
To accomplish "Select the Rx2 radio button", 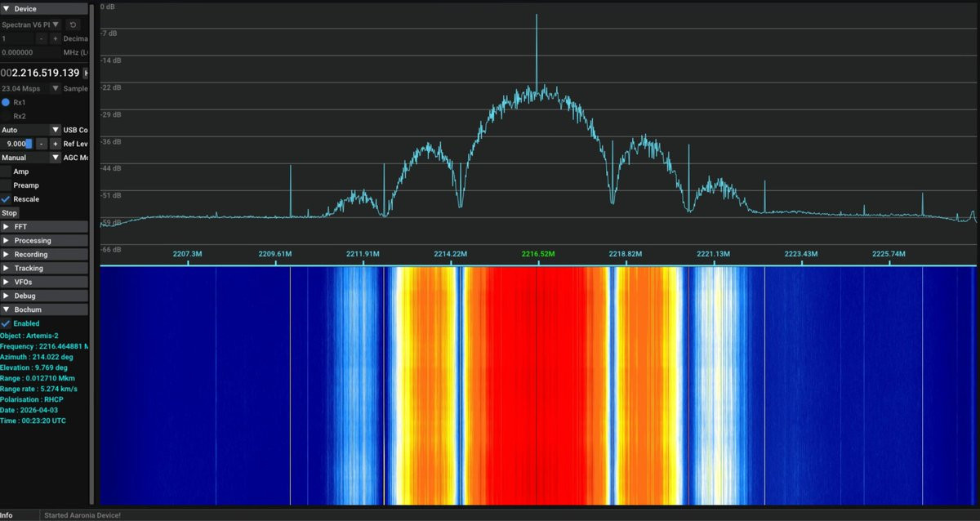I will click(x=6, y=116).
